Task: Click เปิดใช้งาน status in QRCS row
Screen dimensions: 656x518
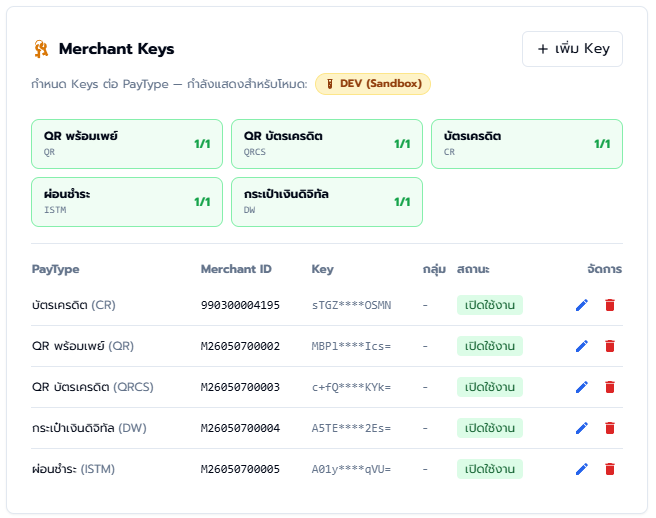Action: (x=489, y=387)
